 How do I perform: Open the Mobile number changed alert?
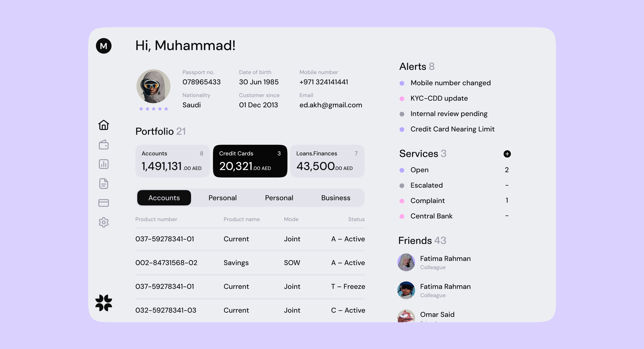click(445, 83)
